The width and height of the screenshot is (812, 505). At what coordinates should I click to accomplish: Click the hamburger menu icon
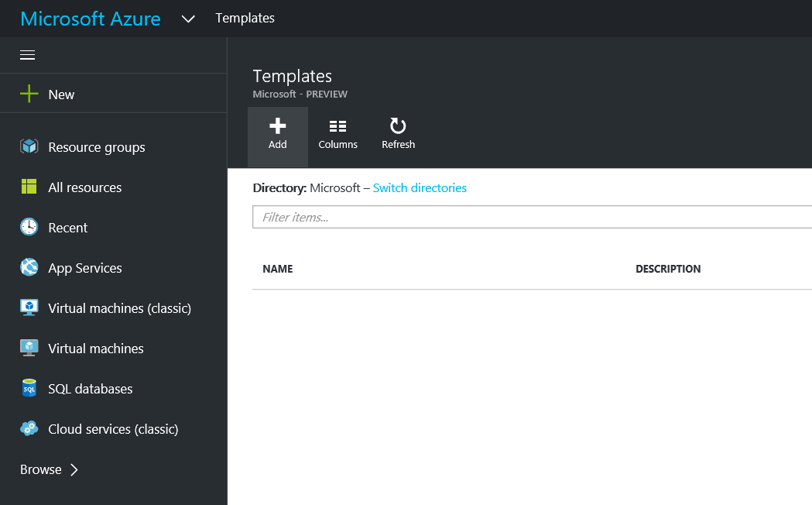(28, 55)
